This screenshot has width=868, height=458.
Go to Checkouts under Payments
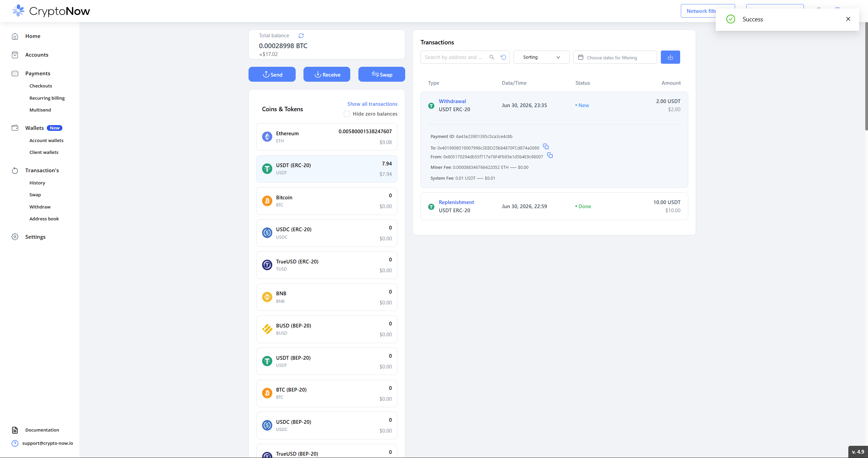[x=41, y=86]
